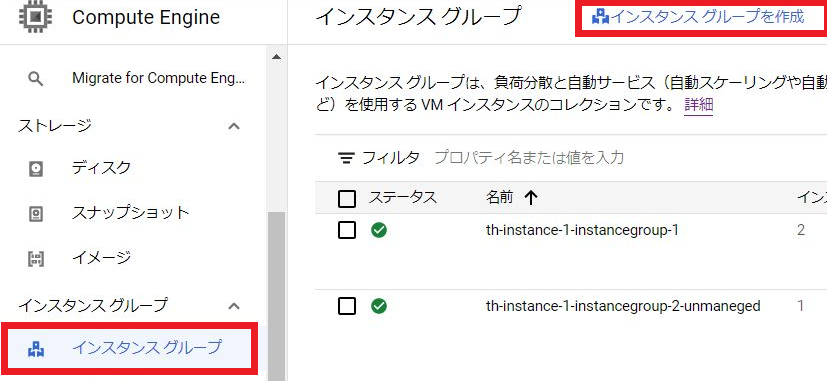Click the ディスク disk icon

tap(35, 169)
